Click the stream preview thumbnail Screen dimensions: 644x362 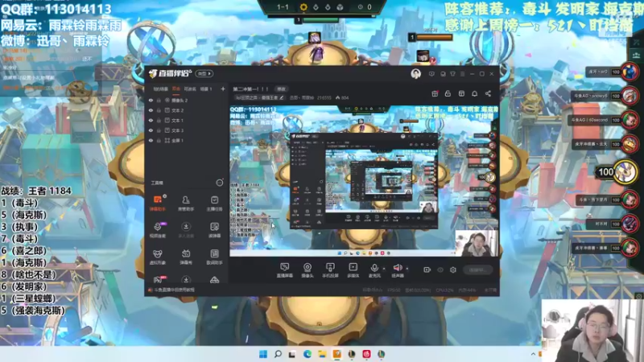[x=364, y=181]
